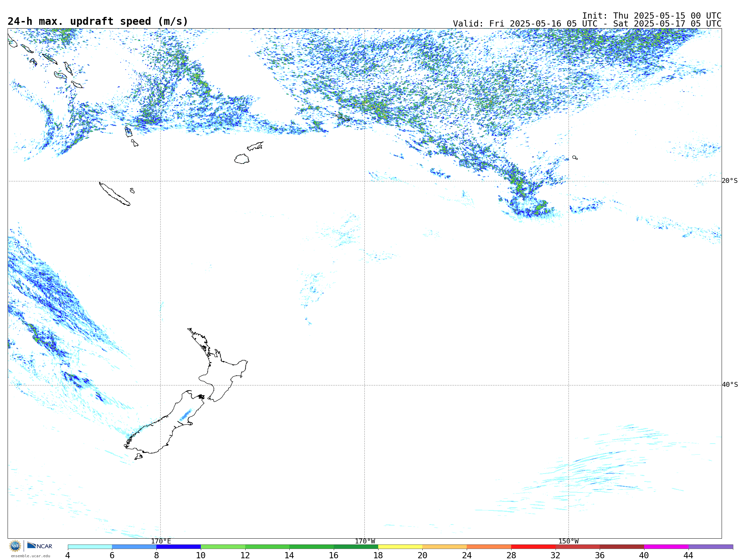Image resolution: width=744 pixels, height=560 pixels.
Task: Click the colorbar tick label 40
Action: tap(644, 556)
